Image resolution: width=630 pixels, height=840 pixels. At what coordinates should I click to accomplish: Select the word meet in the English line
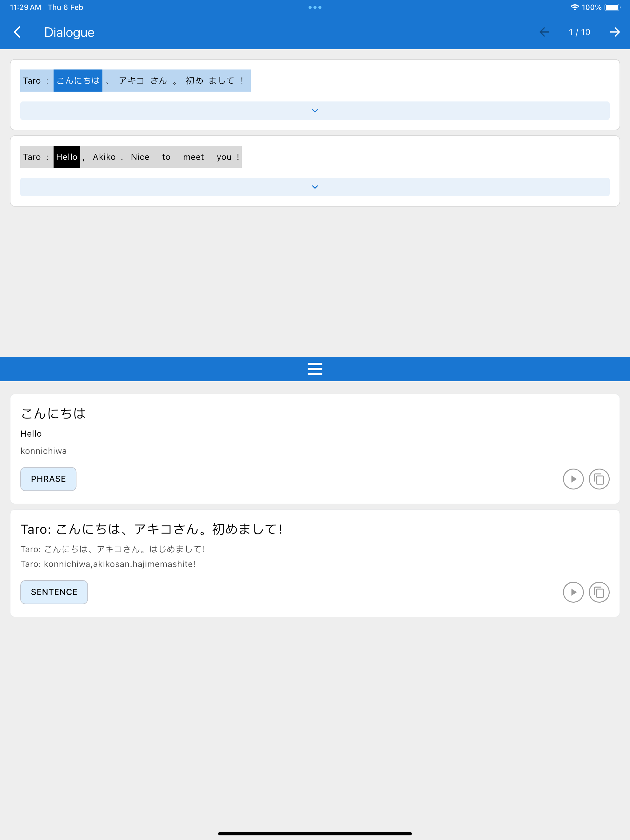click(x=193, y=157)
